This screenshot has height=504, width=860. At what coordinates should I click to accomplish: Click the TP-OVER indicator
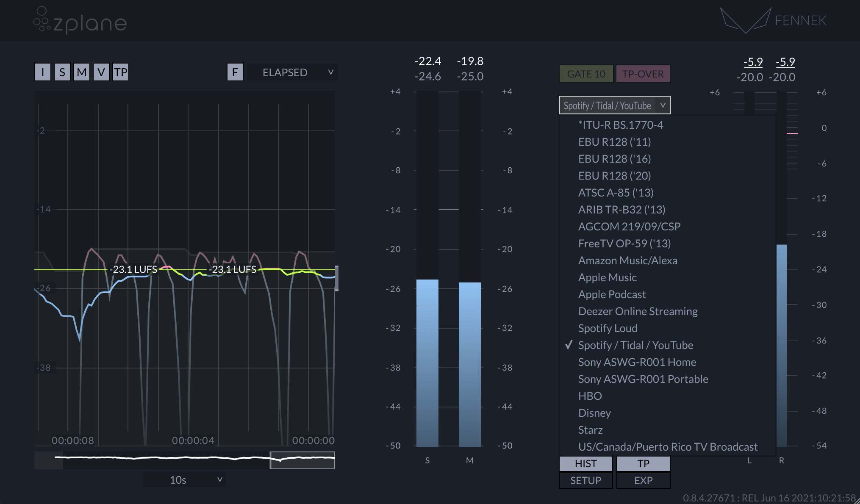(x=643, y=74)
